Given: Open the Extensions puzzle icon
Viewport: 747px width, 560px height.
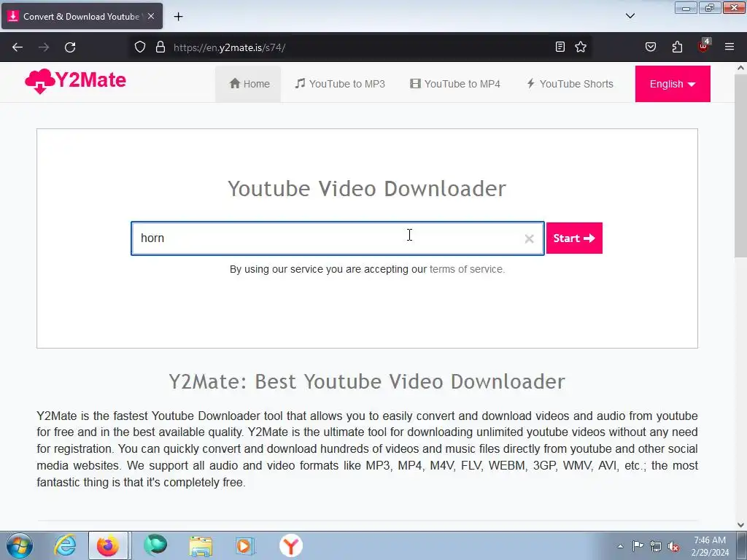Looking at the screenshot, I should point(677,47).
